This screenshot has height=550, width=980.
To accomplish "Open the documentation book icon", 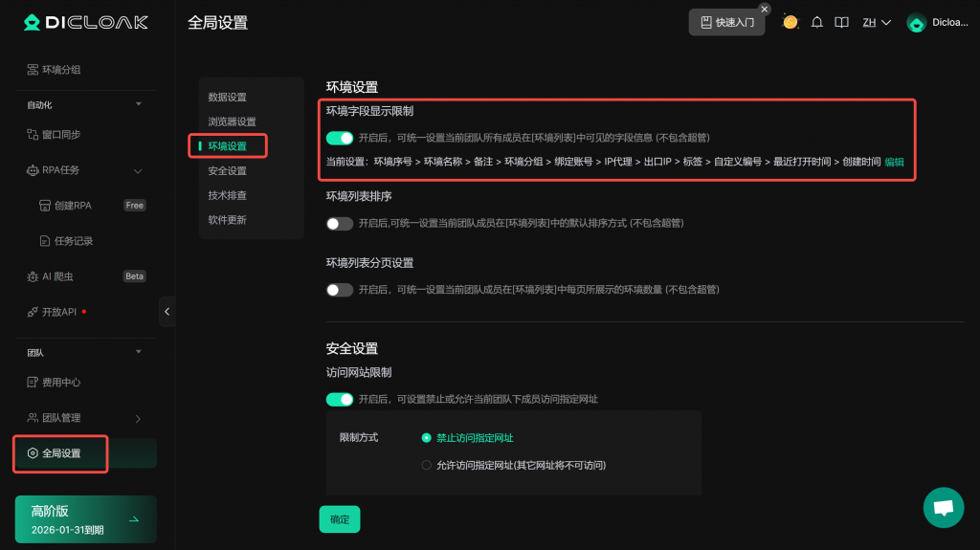I will click(x=841, y=22).
